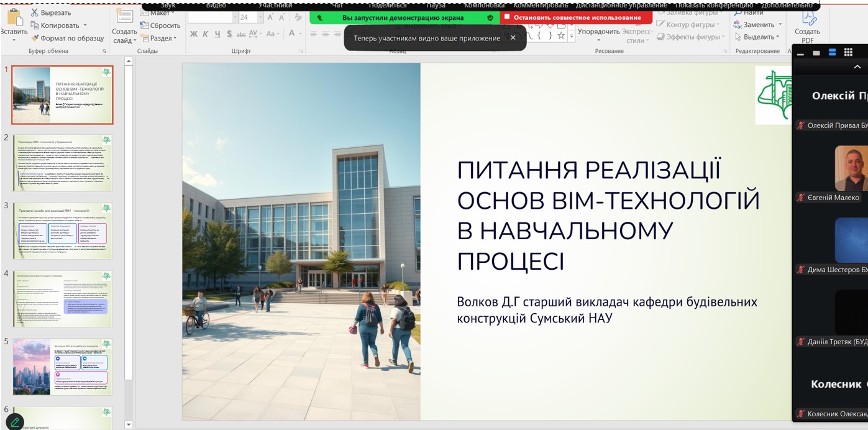Switch Zoom video panel to grid view
Screen dimensions: 868x430
(848, 53)
